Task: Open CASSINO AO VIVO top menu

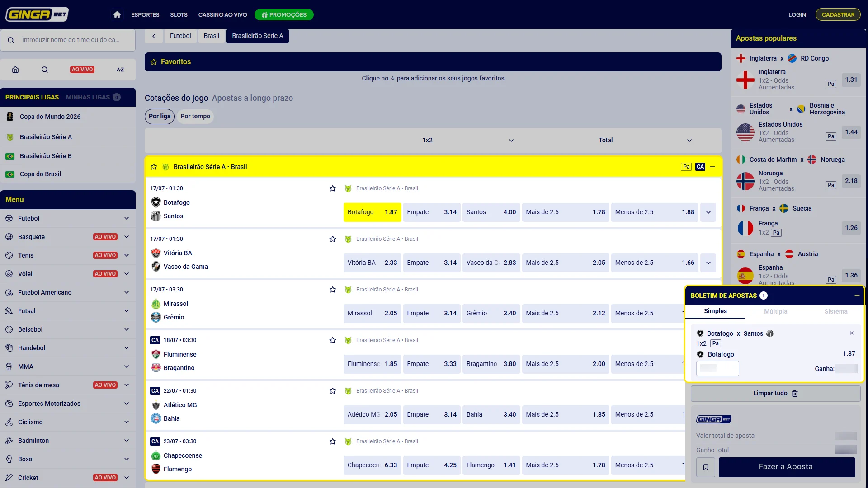Action: point(222,14)
